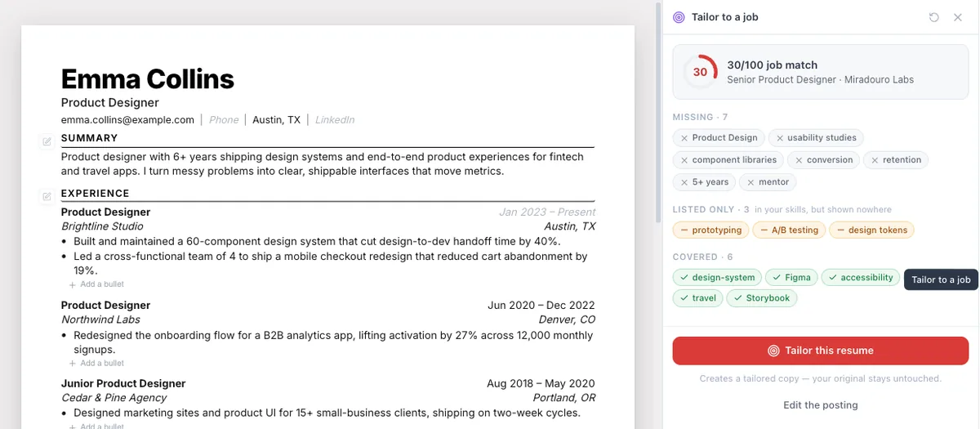Open the Edit the posting link
The image size is (980, 429).
click(821, 405)
